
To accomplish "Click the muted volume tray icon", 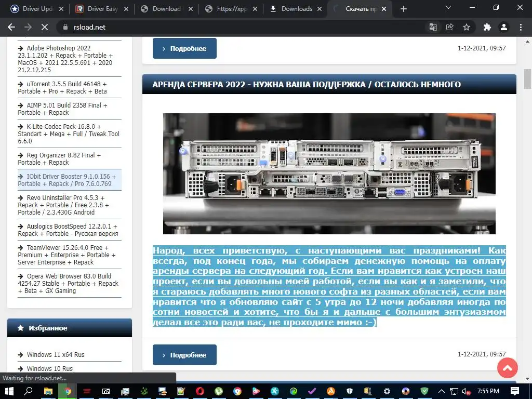I will point(467,391).
